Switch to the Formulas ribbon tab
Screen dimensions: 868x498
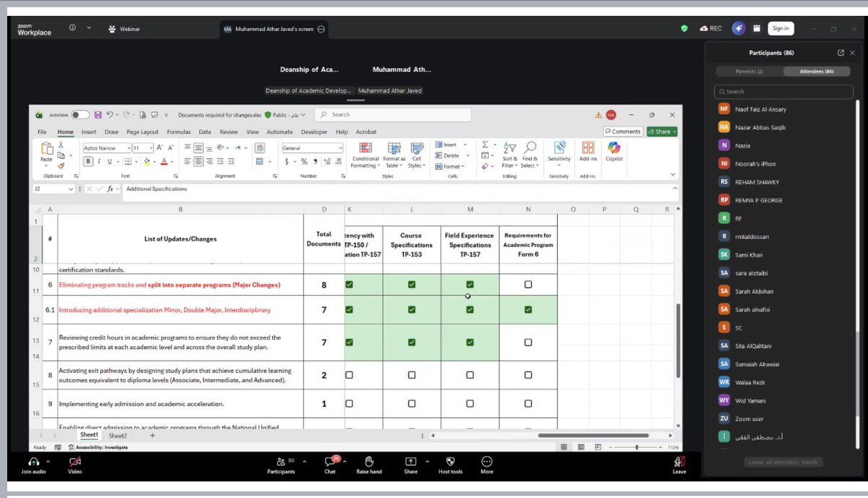pyautogui.click(x=179, y=132)
